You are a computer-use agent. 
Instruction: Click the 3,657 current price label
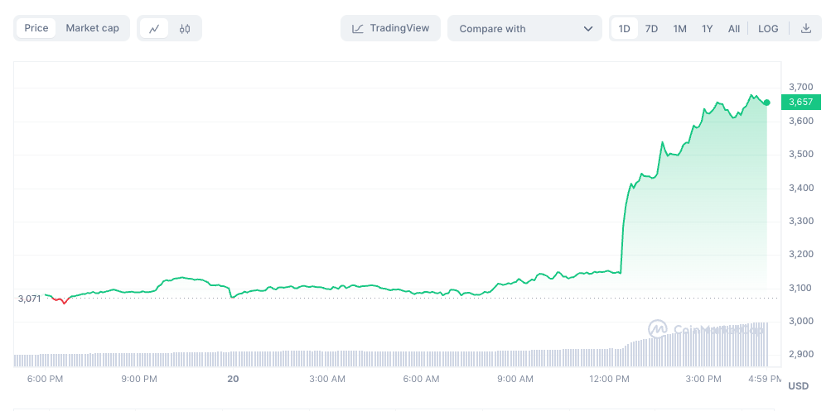[801, 102]
